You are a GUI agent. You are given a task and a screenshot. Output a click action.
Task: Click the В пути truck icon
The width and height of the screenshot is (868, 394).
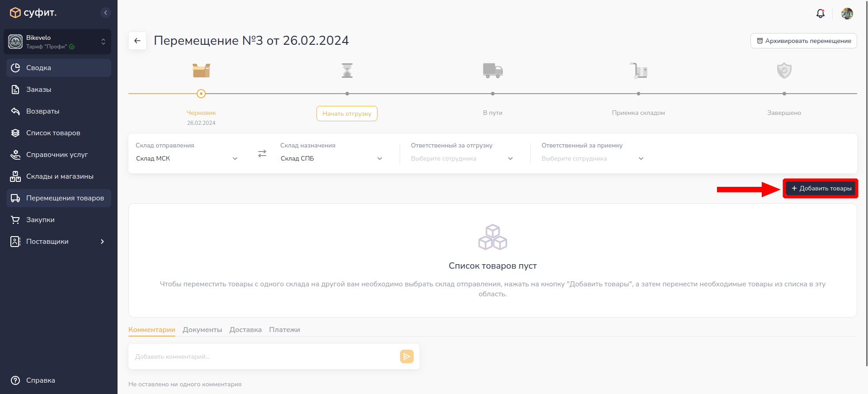tap(493, 71)
